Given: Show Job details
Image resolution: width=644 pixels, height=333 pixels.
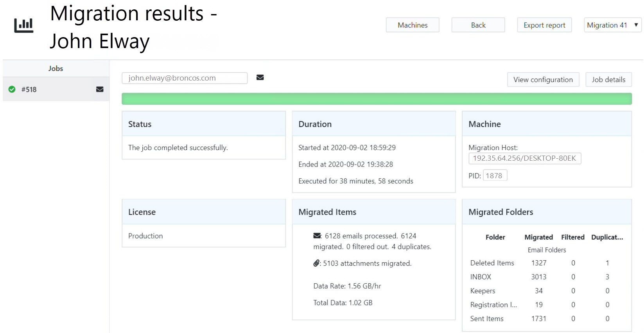Looking at the screenshot, I should click(x=608, y=80).
